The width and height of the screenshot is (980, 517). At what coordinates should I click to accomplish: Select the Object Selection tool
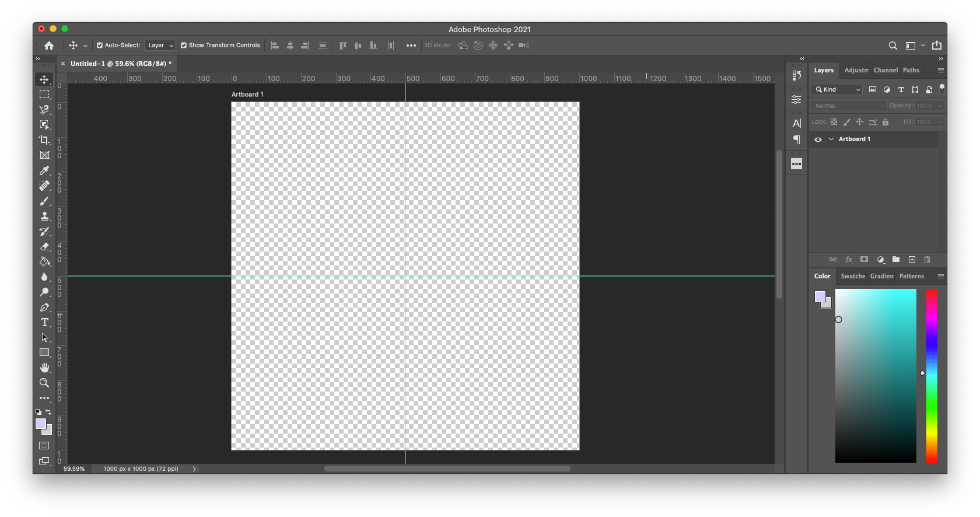click(x=44, y=125)
